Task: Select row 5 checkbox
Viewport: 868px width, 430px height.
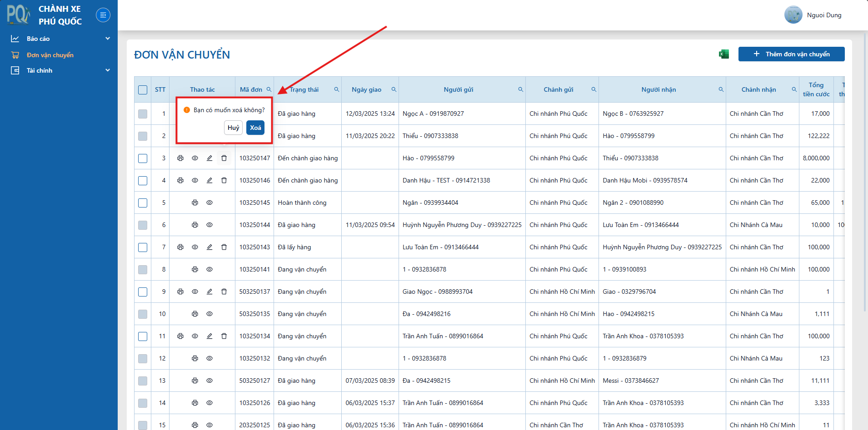Action: tap(143, 203)
